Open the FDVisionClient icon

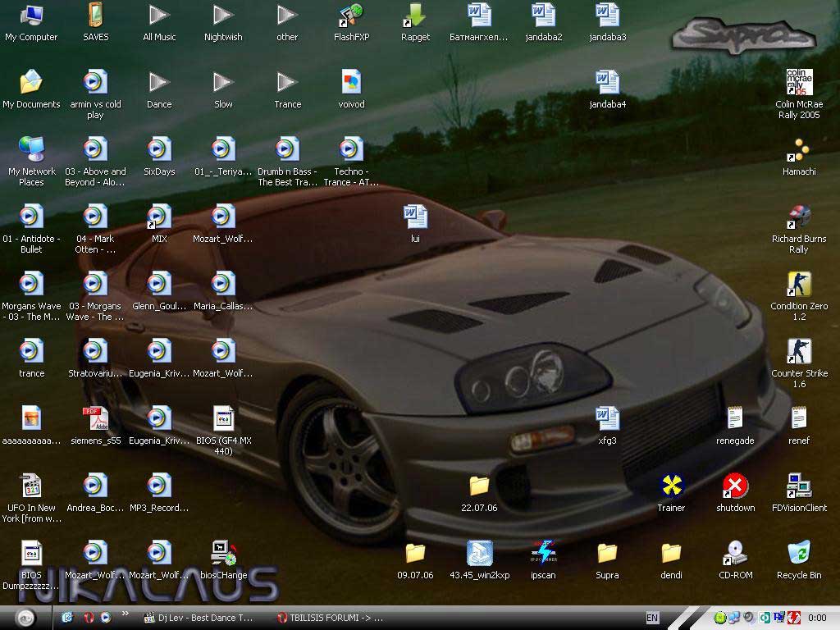coord(798,486)
